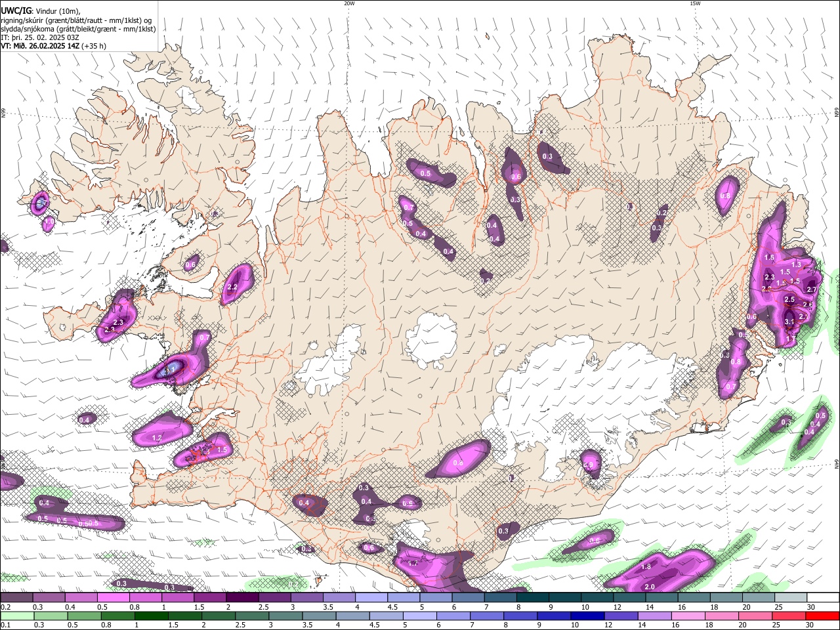Screen dimensions: 840x630
Task: Select the '0.2' label starting the upper legend row
Action: pos(6,607)
